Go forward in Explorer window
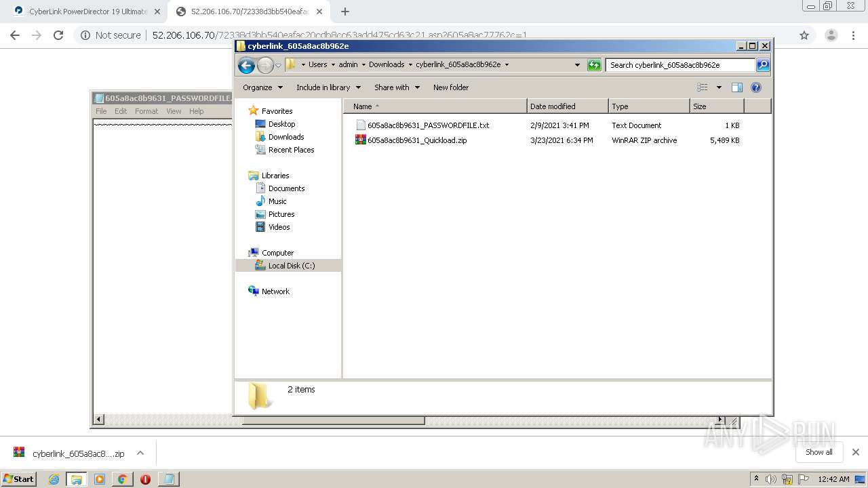The height and width of the screenshot is (488, 868). point(265,65)
